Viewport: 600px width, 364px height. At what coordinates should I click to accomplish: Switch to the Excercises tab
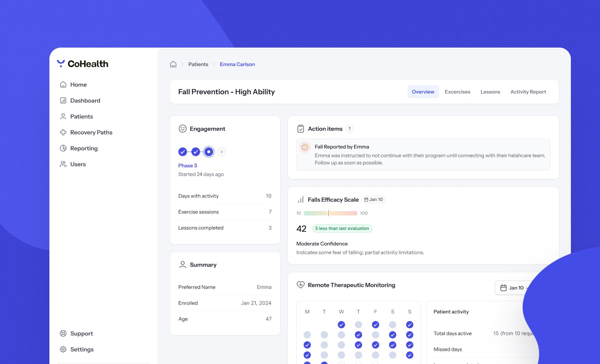click(457, 92)
